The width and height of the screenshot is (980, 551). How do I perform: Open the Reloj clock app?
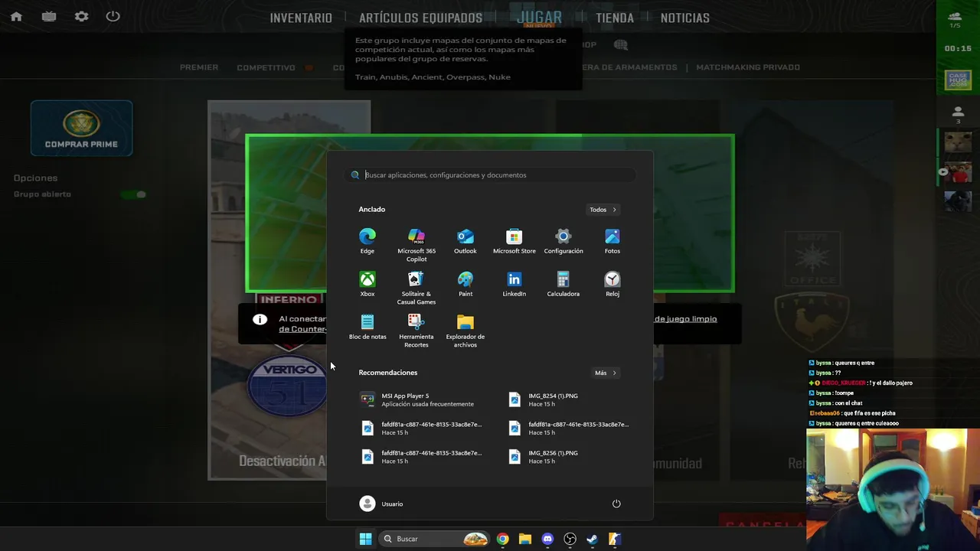click(x=612, y=284)
